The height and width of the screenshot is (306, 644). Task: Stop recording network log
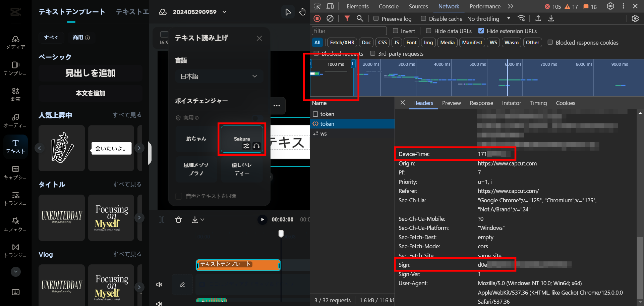click(x=317, y=18)
